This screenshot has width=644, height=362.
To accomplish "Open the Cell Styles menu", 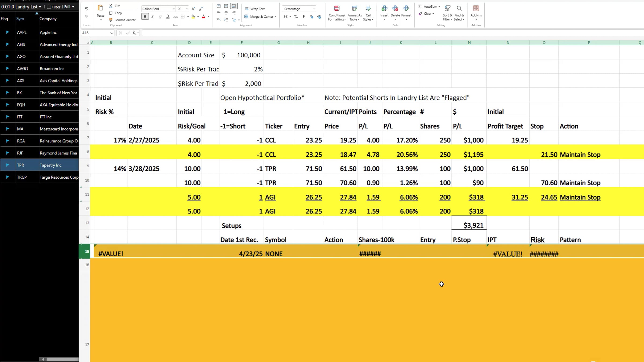I will [368, 13].
